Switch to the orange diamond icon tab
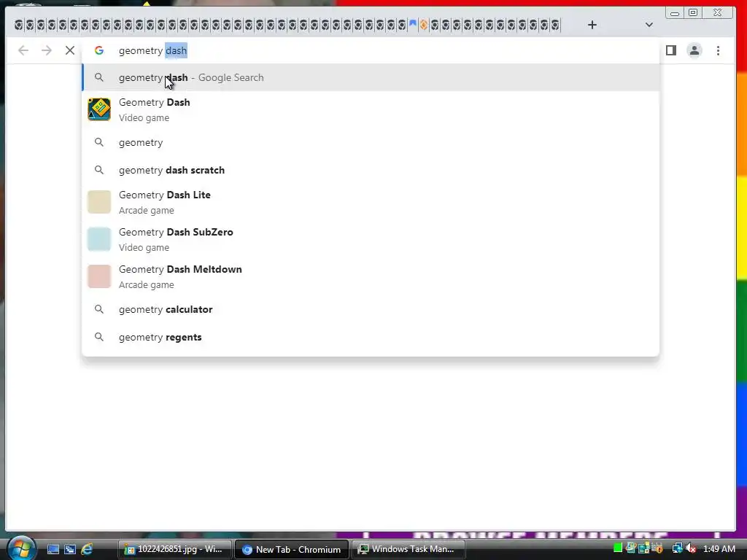The width and height of the screenshot is (747, 560). coord(424,24)
